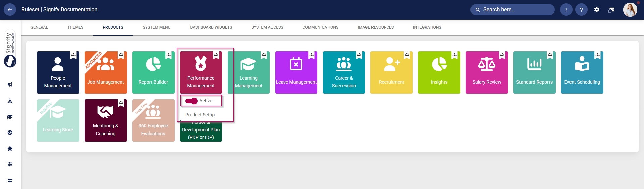Image resolution: width=644 pixels, height=189 pixels.
Task: Select the Products tab
Action: click(x=113, y=27)
